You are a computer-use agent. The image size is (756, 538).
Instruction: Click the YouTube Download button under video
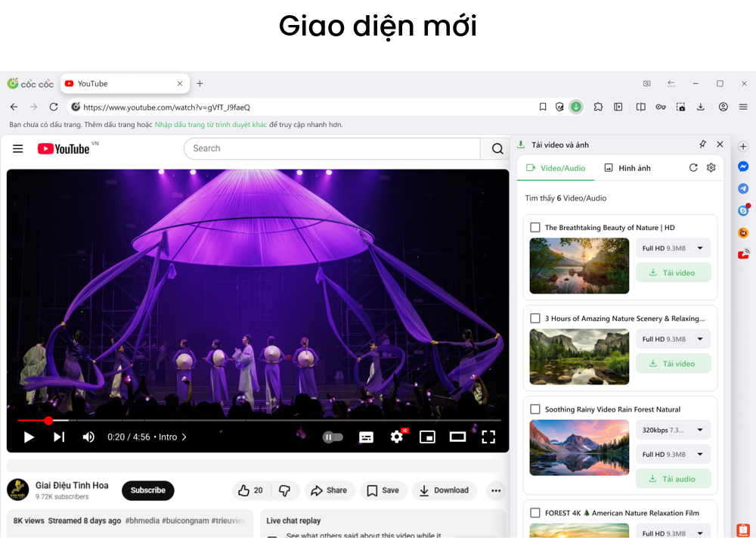click(444, 490)
